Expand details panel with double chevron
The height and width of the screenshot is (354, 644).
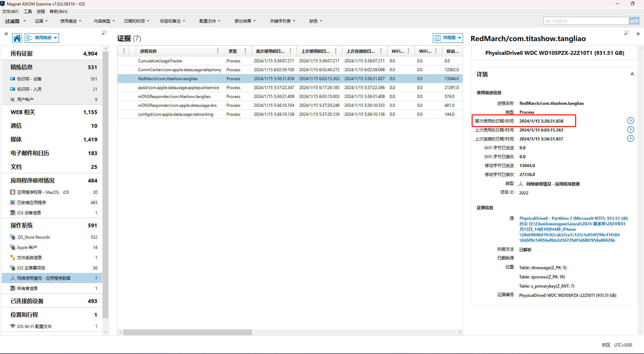coord(638,34)
